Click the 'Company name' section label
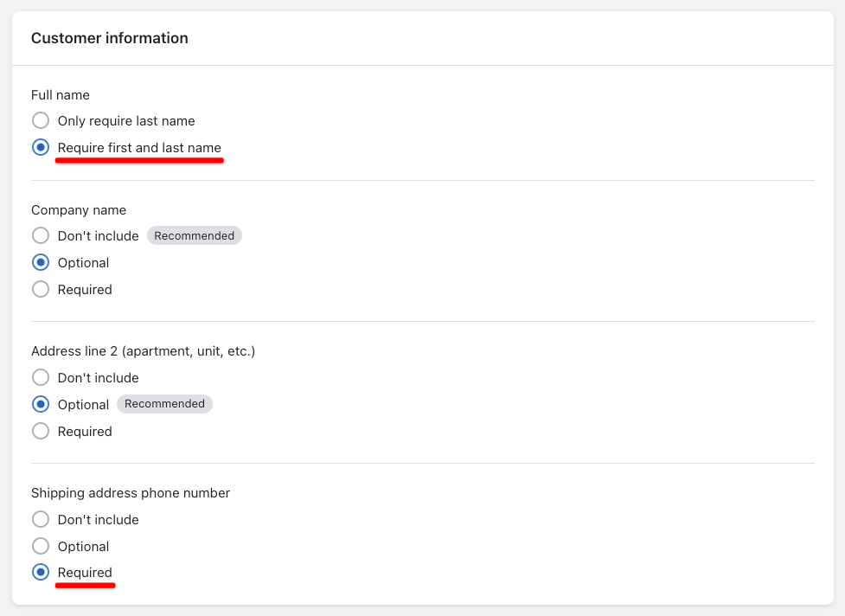The height and width of the screenshot is (616, 845). tap(79, 209)
